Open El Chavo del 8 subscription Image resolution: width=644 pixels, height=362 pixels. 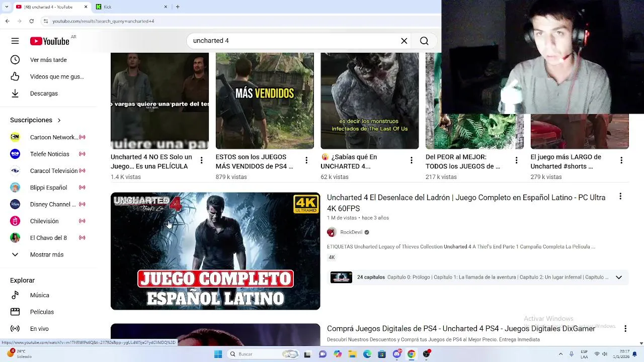click(x=48, y=238)
